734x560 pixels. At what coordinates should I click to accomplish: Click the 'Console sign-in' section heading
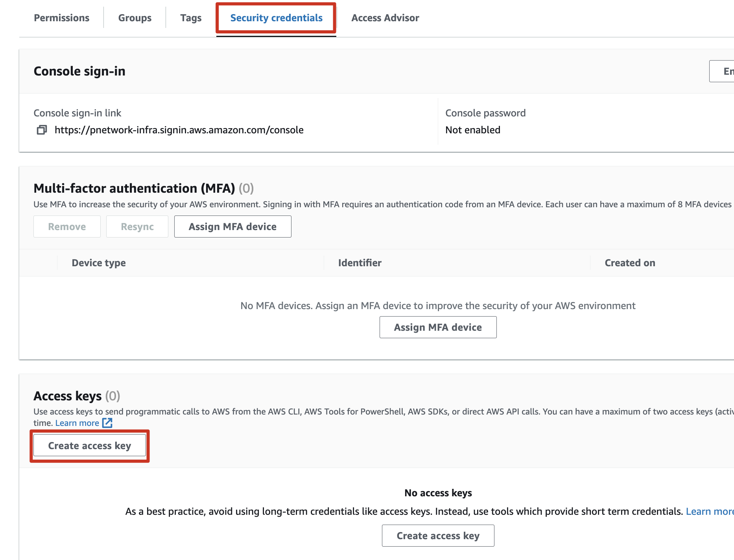(x=79, y=71)
